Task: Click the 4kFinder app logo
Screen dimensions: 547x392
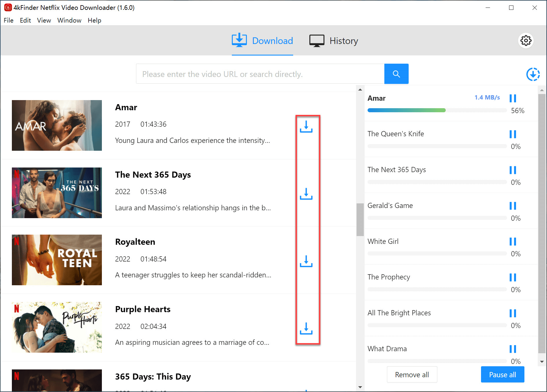Action: pos(8,8)
